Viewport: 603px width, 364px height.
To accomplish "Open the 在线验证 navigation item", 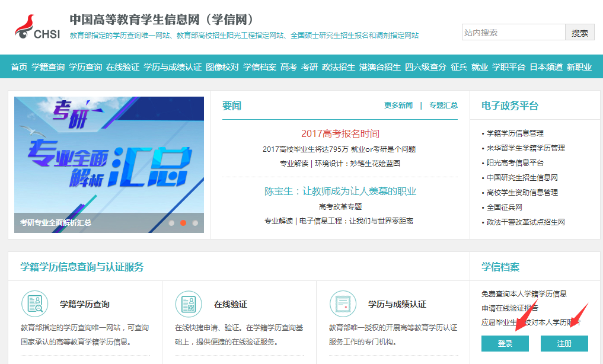I will (123, 67).
